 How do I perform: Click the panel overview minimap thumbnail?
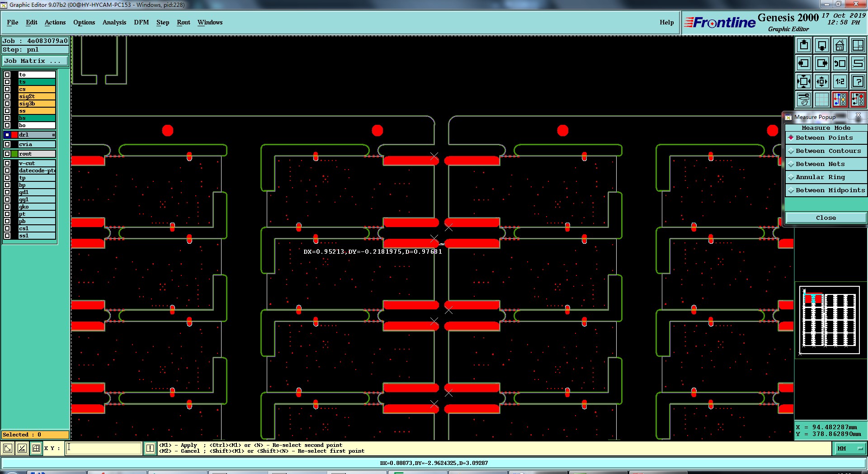pos(830,320)
